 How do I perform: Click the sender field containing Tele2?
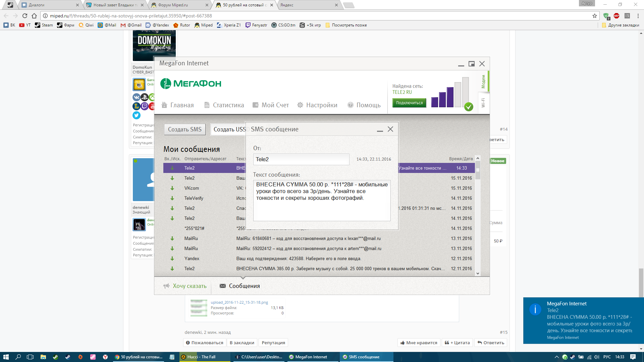tap(301, 159)
